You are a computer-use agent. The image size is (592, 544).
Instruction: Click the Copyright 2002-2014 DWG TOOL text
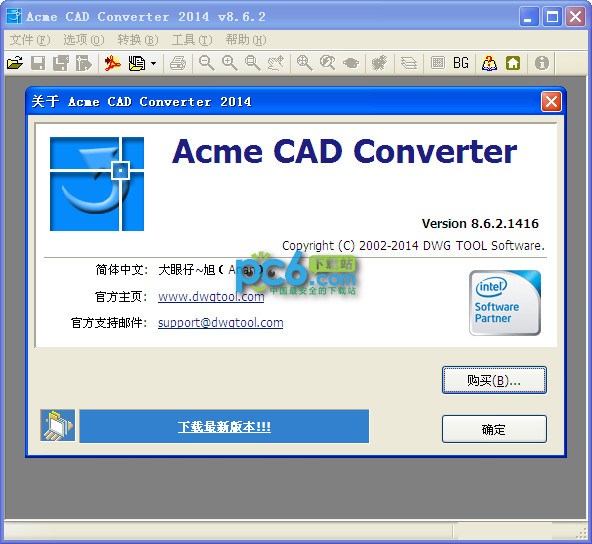(x=413, y=246)
